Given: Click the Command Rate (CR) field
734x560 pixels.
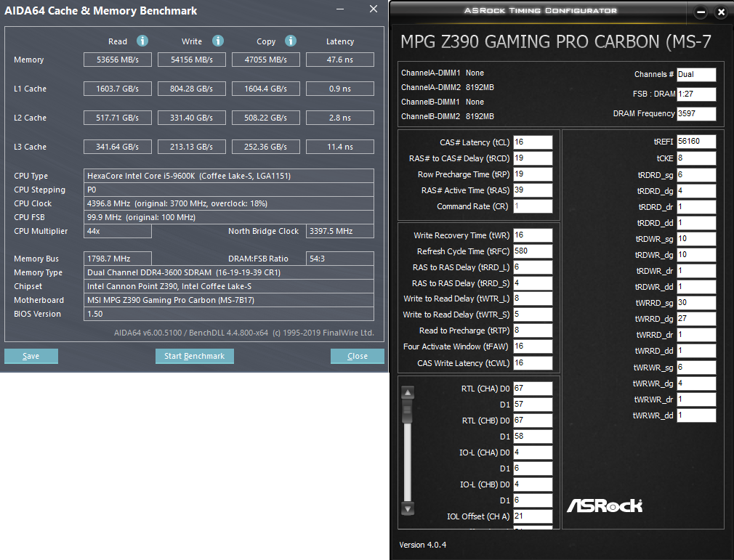Looking at the screenshot, I should click(533, 206).
